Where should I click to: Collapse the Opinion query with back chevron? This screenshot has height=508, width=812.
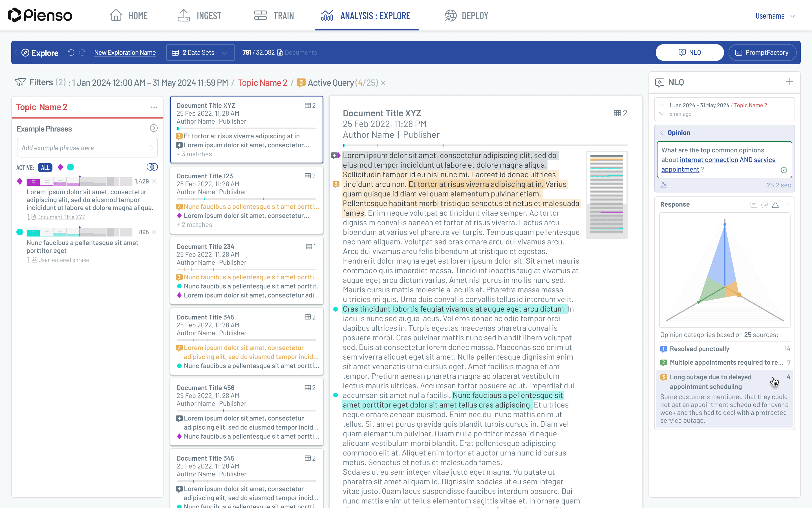click(x=662, y=133)
